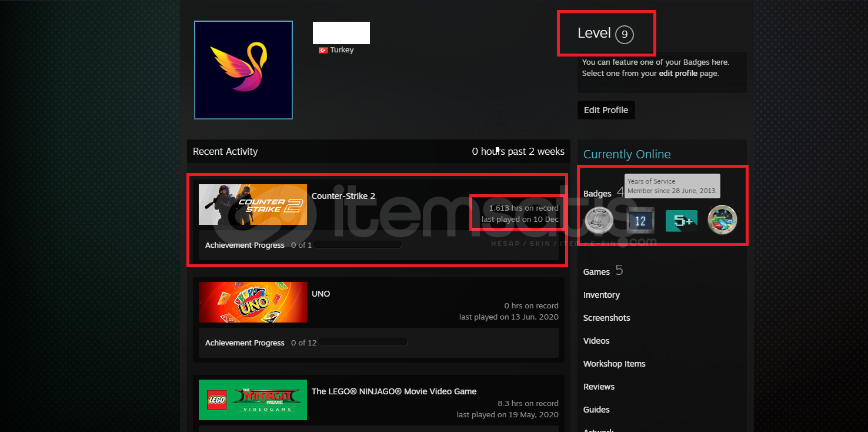The height and width of the screenshot is (432, 868).
Task: Open the green 5+ badge icon
Action: (x=682, y=221)
